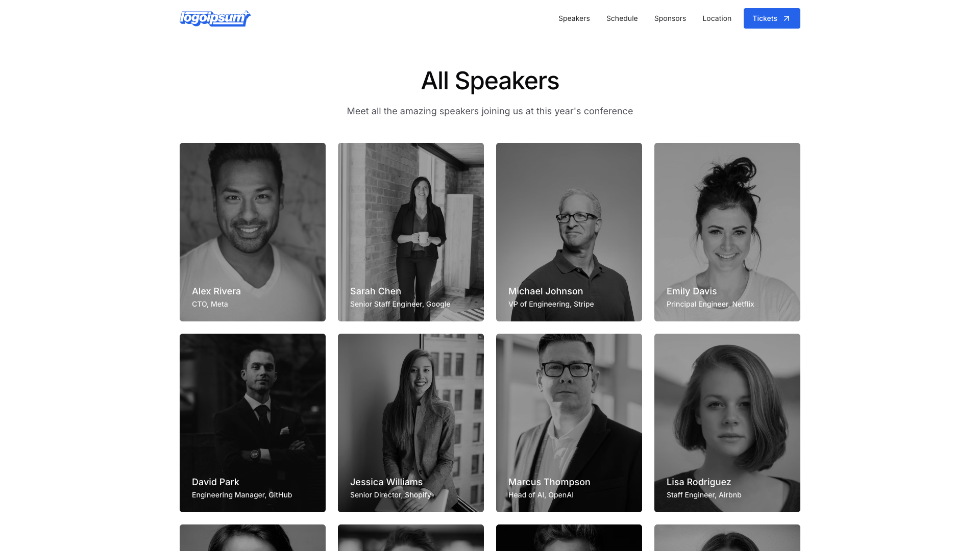Select Michael Johnson's speaker photo
This screenshot has width=980, height=551.
click(569, 232)
